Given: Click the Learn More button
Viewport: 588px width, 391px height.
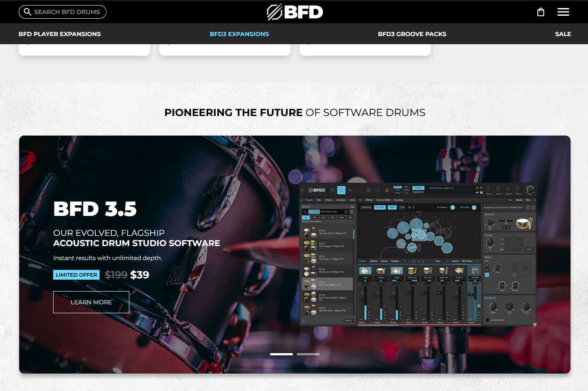Looking at the screenshot, I should click(91, 302).
